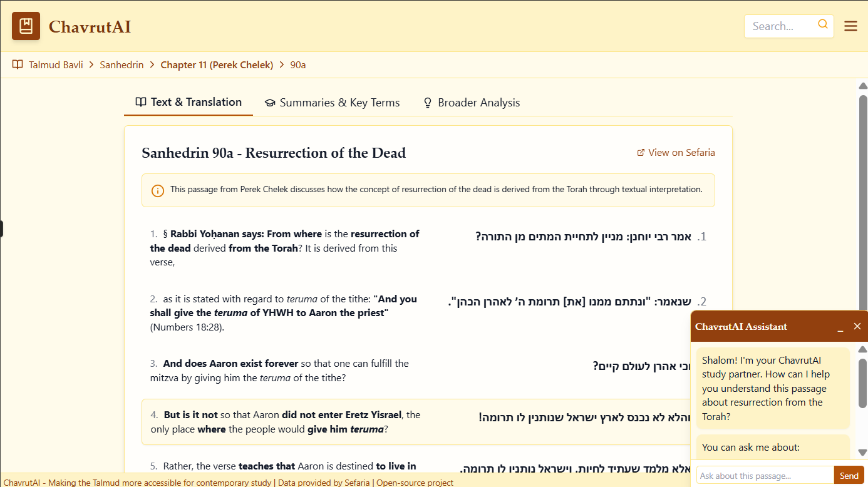Select passage 1 Rabbi Yoḥanan English text
Viewport: 868px width, 487px height.
(x=284, y=248)
